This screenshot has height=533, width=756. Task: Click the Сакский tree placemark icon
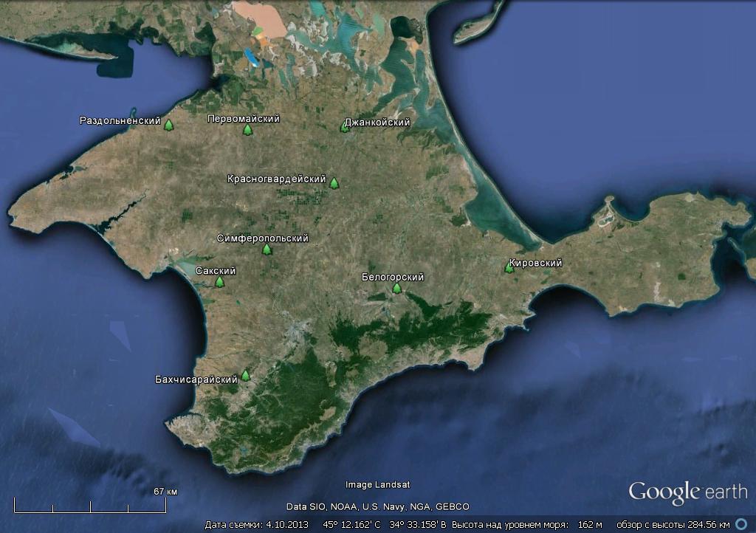(219, 281)
